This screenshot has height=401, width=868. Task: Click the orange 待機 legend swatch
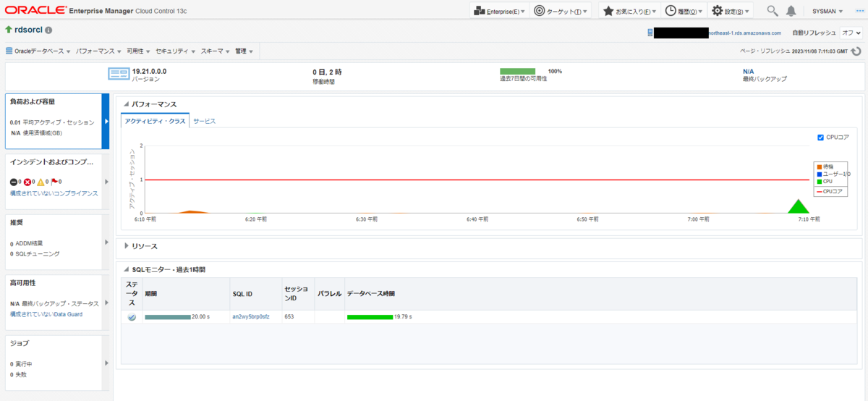click(x=819, y=166)
